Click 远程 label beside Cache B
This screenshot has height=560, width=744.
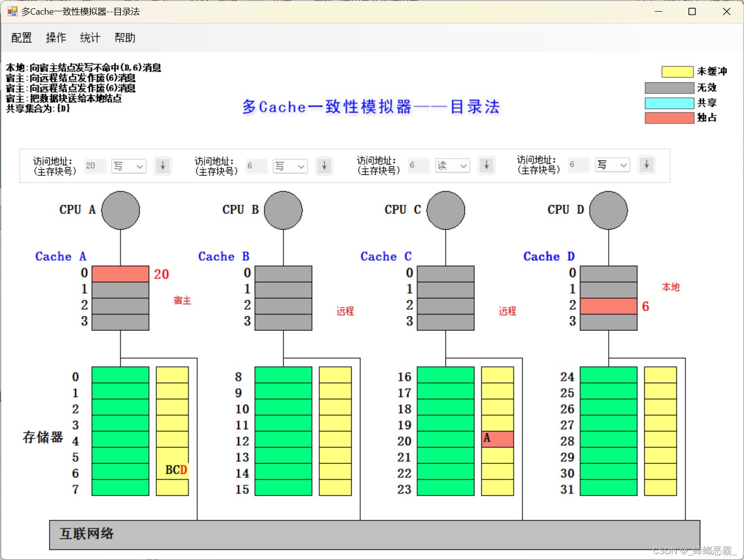pos(345,311)
